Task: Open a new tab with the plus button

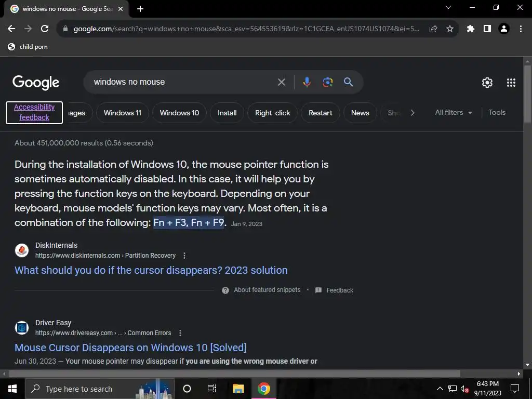Action: [140, 9]
